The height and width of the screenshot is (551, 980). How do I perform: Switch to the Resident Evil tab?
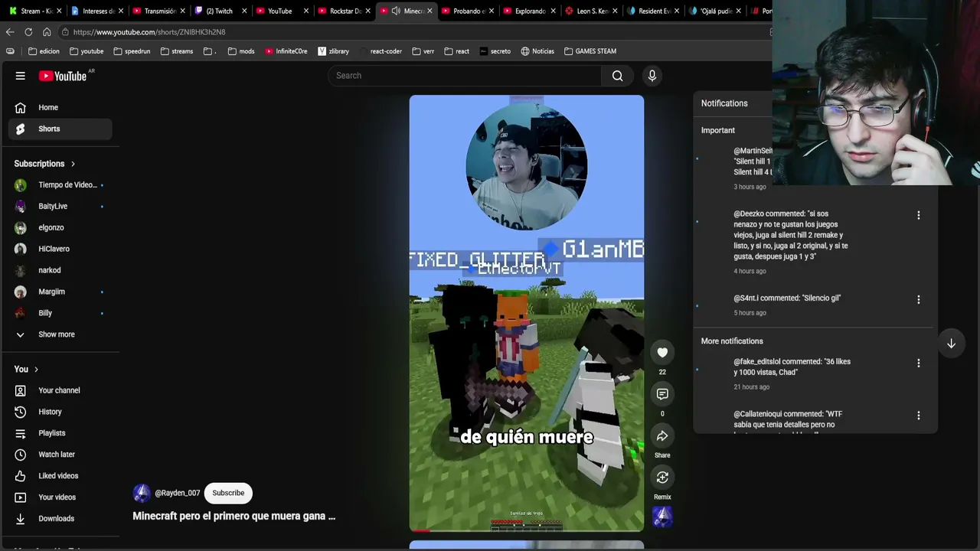[653, 11]
